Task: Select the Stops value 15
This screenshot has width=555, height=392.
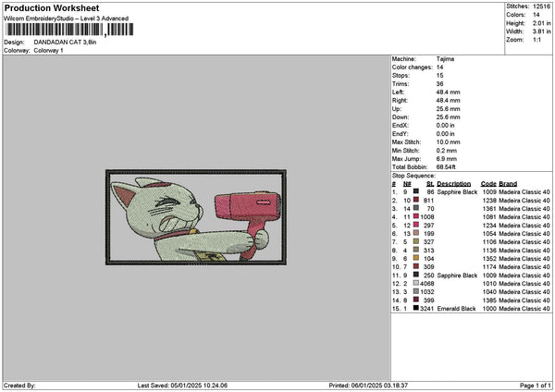Action: (439, 76)
